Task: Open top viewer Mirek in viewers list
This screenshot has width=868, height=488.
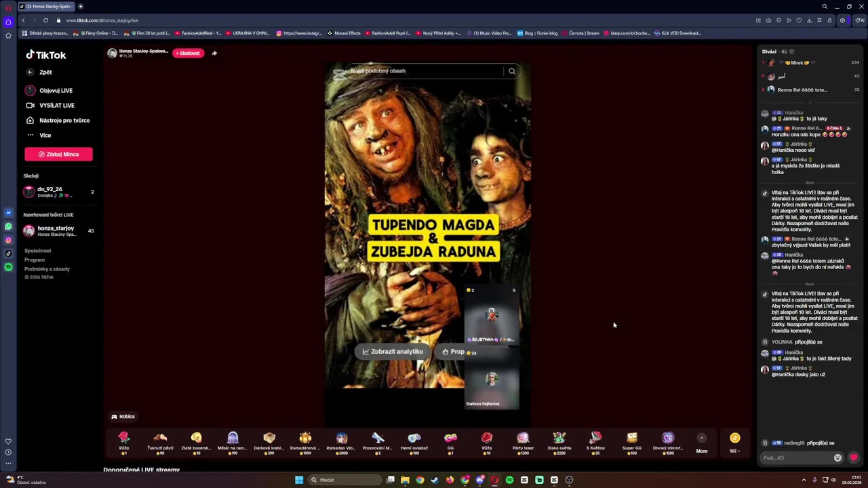Action: click(811, 62)
